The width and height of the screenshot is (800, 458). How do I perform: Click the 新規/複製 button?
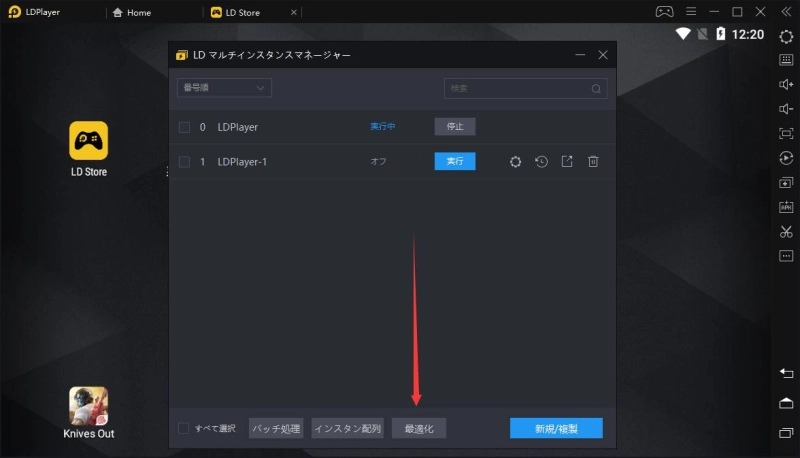(x=556, y=428)
